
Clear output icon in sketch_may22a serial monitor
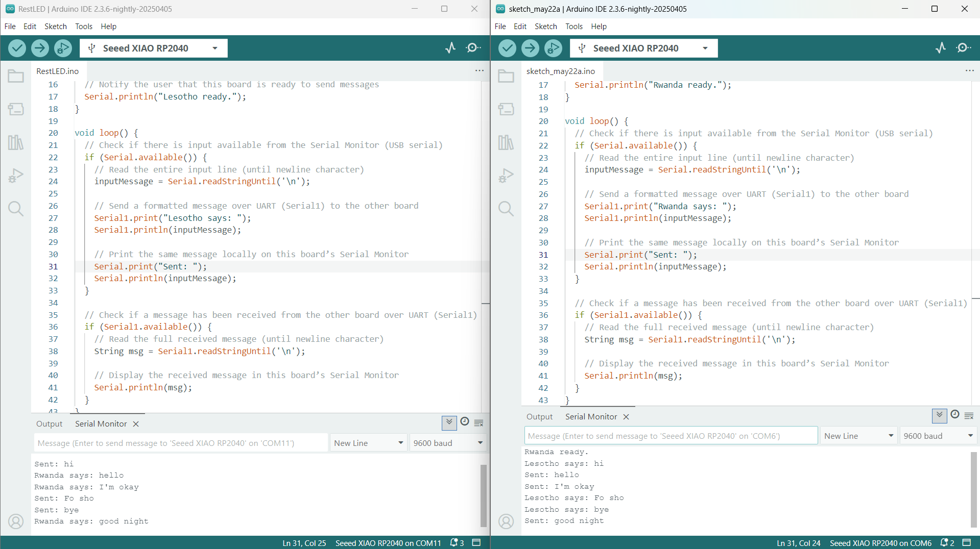969,416
